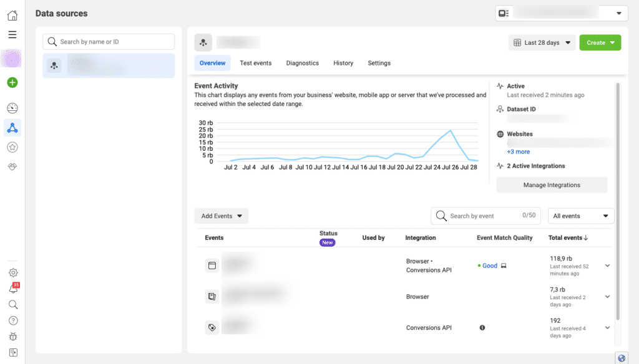The image size is (639, 364).
Task: Click the Manage Integrations button
Action: click(552, 185)
